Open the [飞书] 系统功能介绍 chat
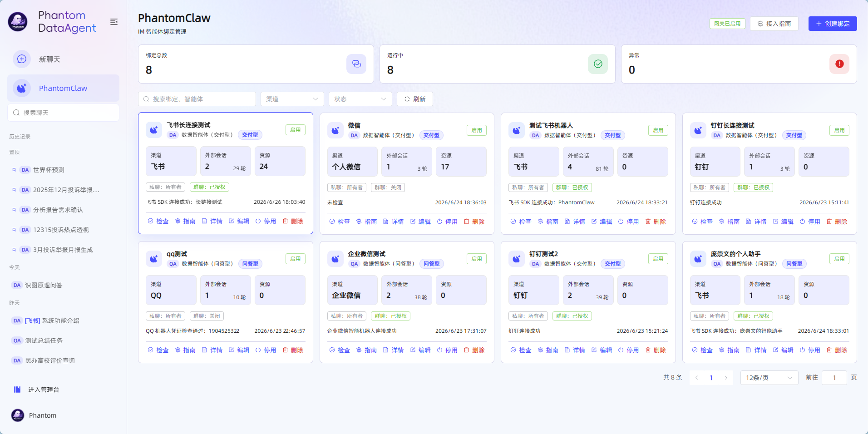Screen dimensions: 868x434 [x=63, y=321]
